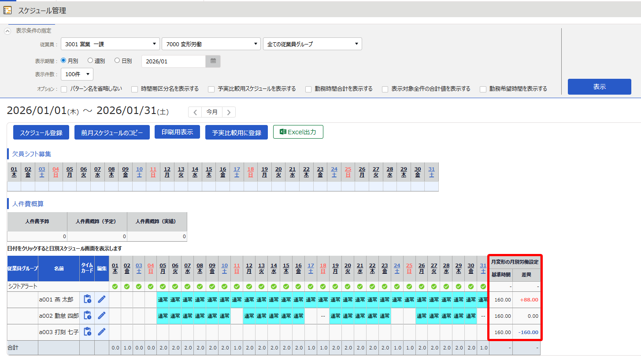Viewport: 641px width, 364px height.
Task: Open day 18 日 in 欠員シフト募集 header
Action: click(251, 172)
